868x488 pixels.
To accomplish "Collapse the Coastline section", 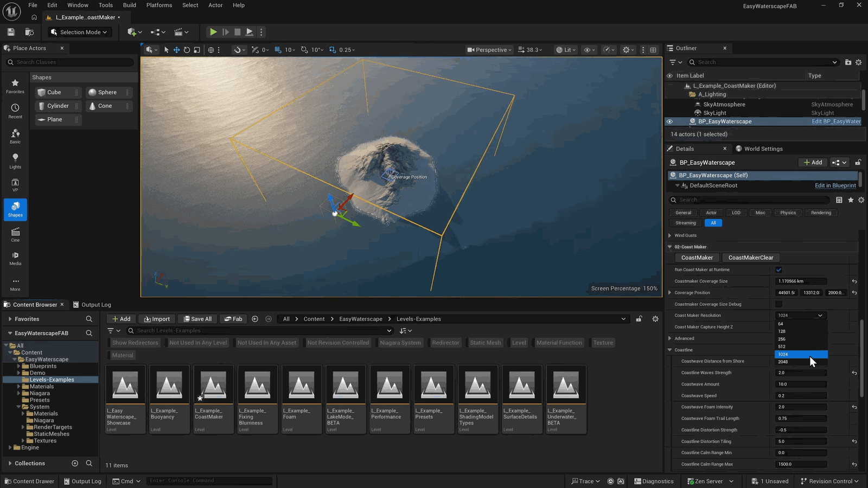I will click(670, 350).
